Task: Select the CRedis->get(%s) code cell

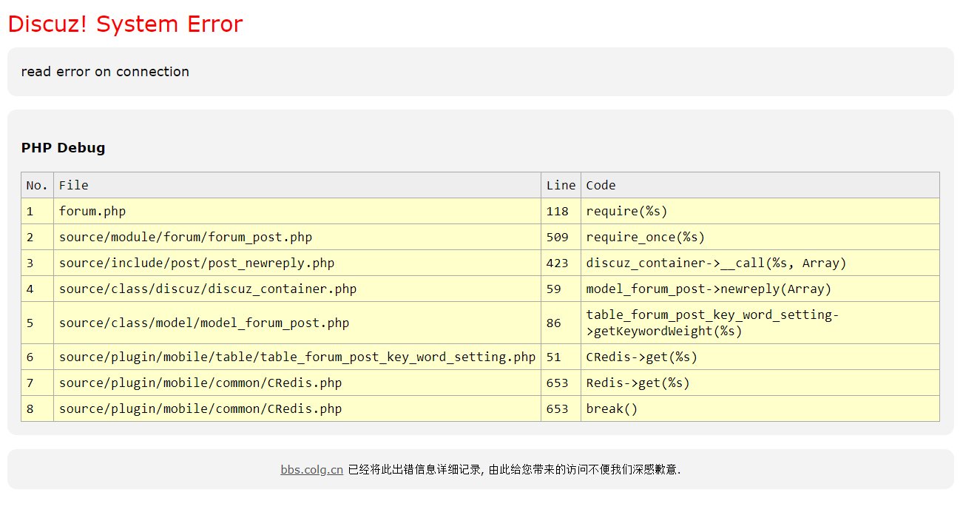Action: point(760,357)
